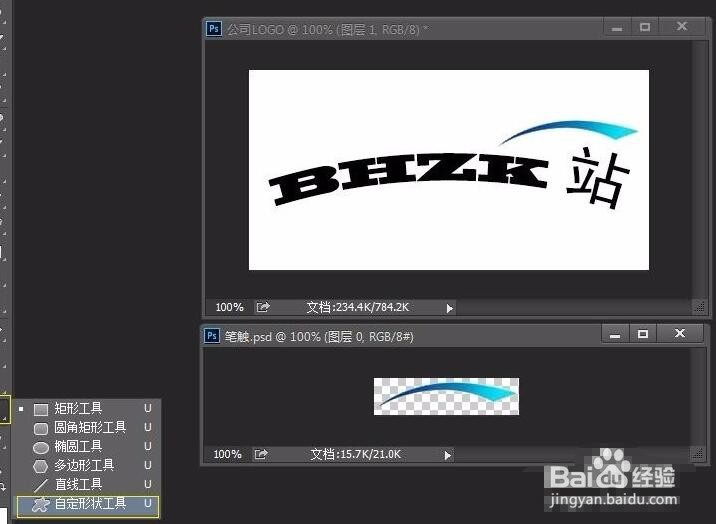Close the 公司LOGO document window
Screen dimensions: 716x524
pos(682,27)
